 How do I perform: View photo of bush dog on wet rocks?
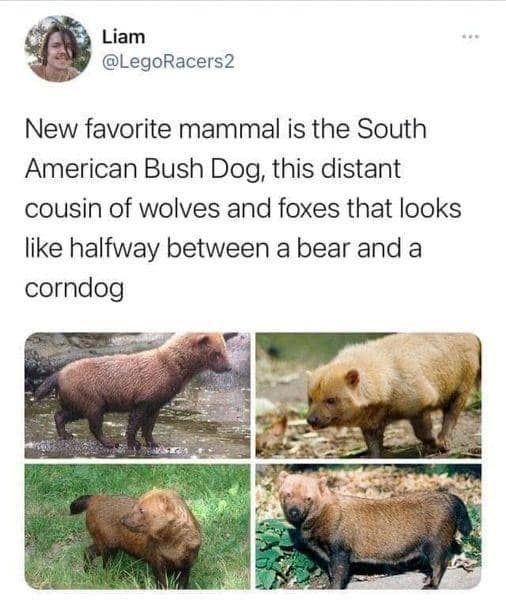pyautogui.click(x=137, y=395)
